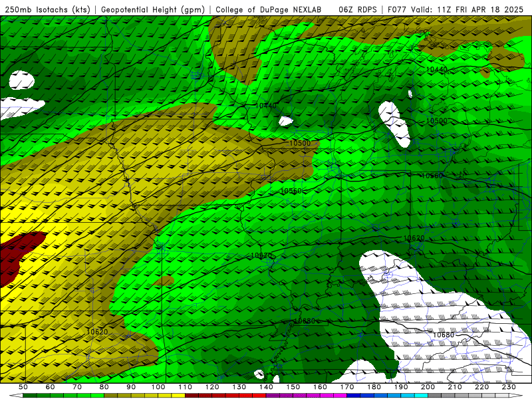This screenshot has width=532, height=399.
Task: Click the 170 knot label on the legend
Action: tap(346, 387)
